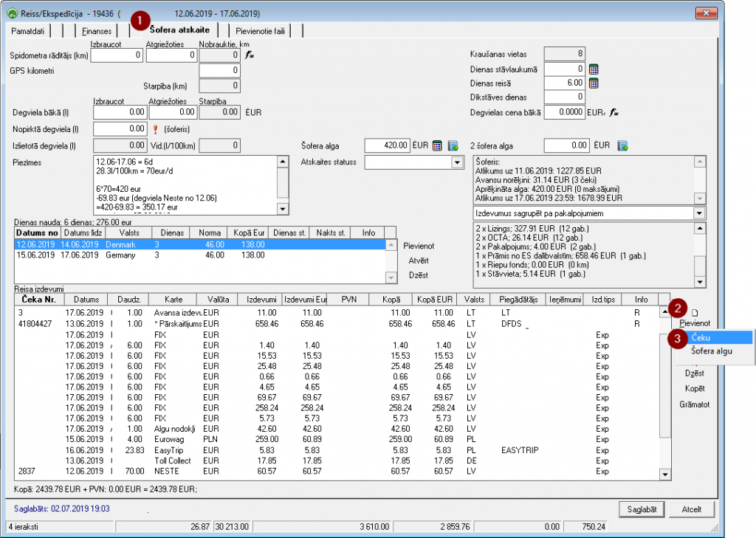756x538 pixels.
Task: Click Dzēst next to daily allowance list
Action: tap(419, 275)
